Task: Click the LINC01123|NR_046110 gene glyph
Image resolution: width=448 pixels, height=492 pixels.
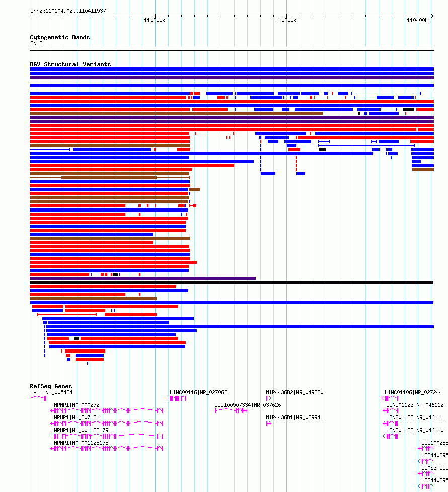Action: click(390, 436)
